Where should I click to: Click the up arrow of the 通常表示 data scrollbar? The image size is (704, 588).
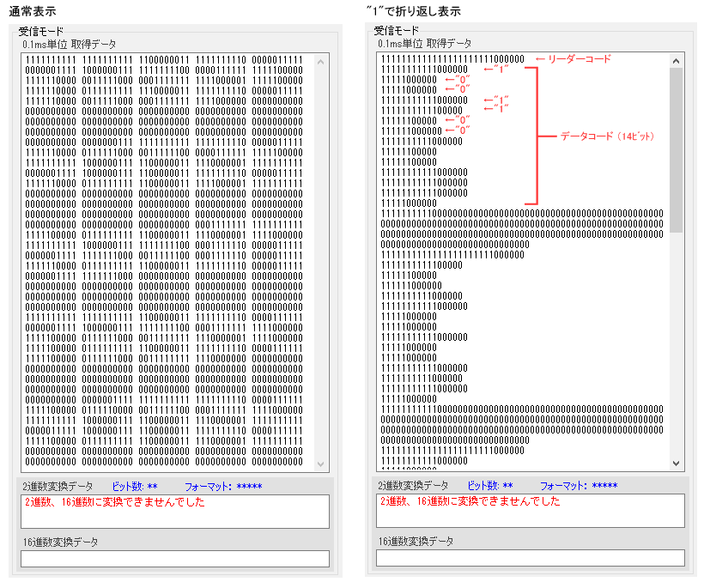click(322, 61)
